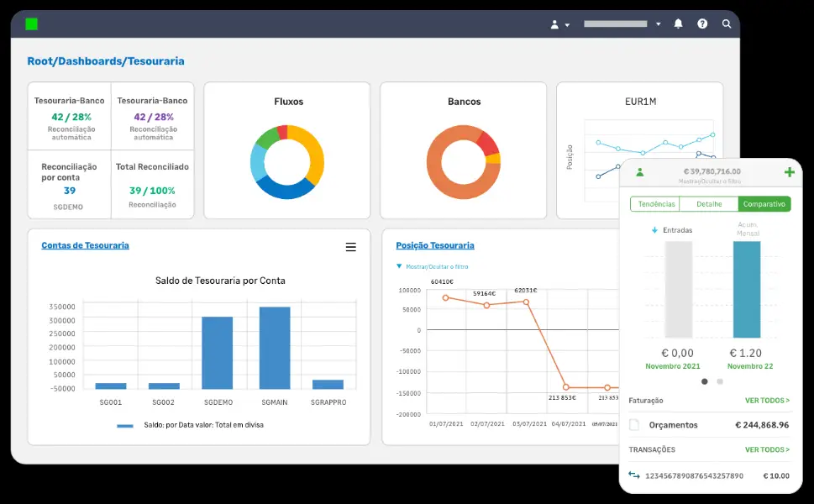Switch to the Tendências tab
Image resolution: width=814 pixels, height=504 pixels.
[654, 204]
